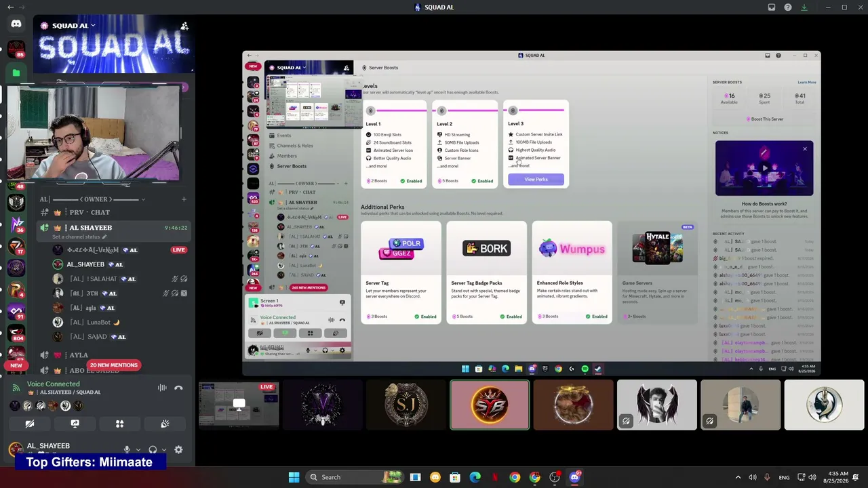Click the Windows taskbar Search box
Viewport: 868px width, 488px height.
pos(353,477)
